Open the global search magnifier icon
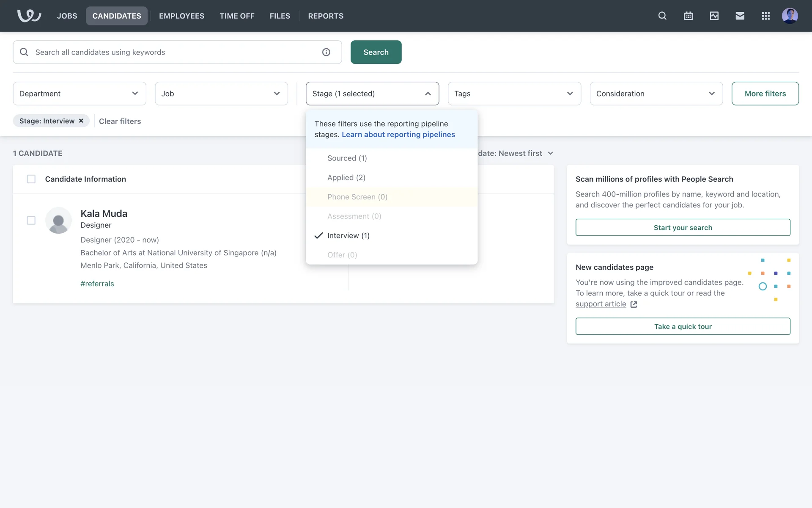 pyautogui.click(x=662, y=16)
